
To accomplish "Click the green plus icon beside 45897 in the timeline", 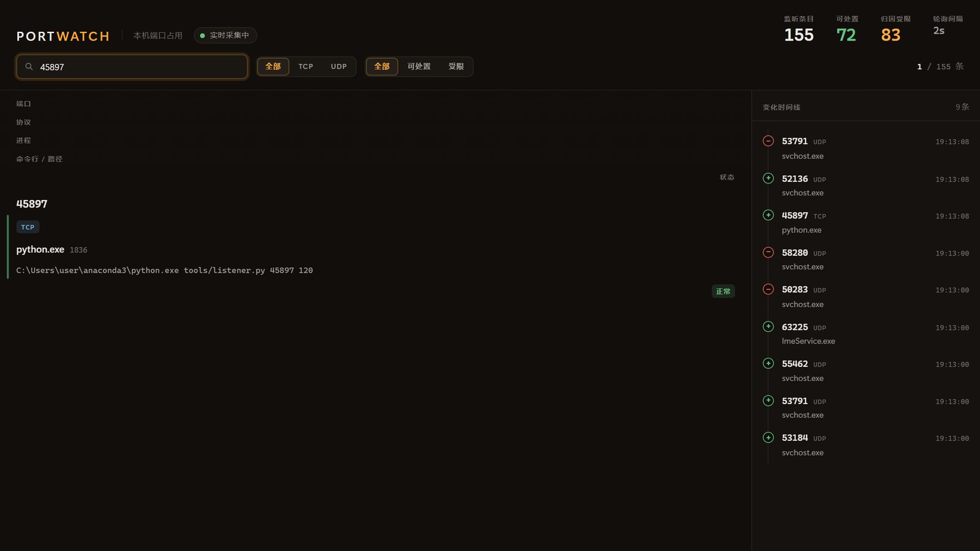I will 768,215.
